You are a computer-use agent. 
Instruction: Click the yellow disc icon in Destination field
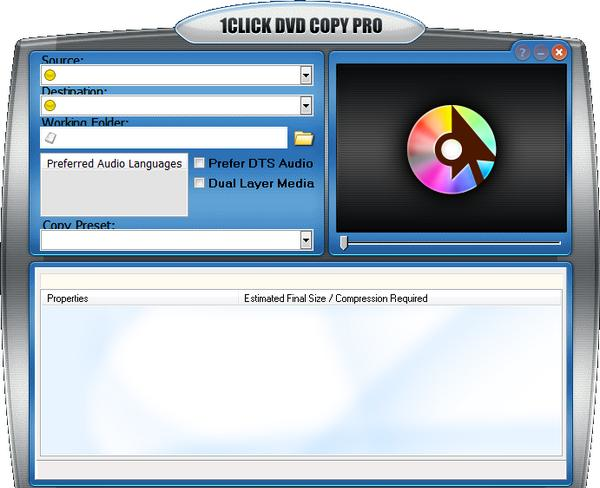pyautogui.click(x=50, y=106)
